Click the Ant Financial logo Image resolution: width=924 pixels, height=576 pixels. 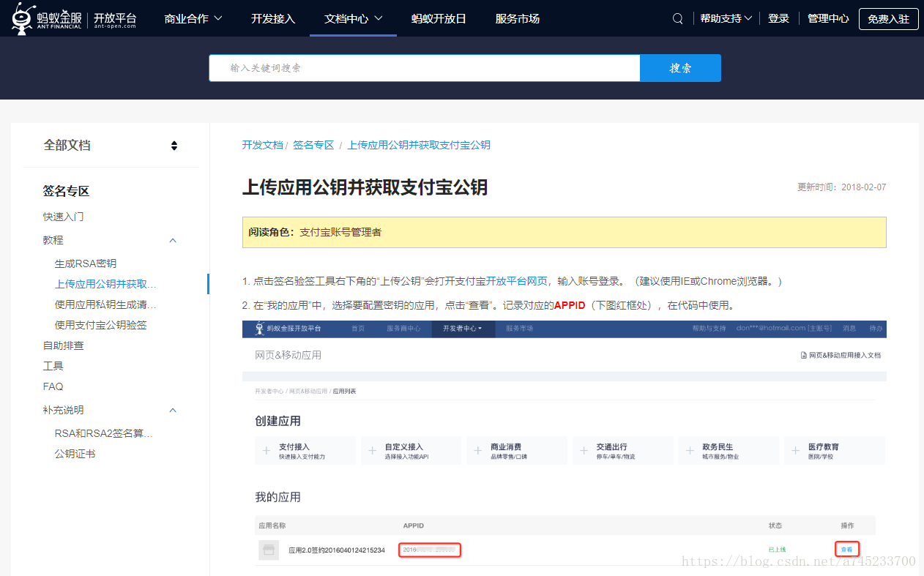74,18
